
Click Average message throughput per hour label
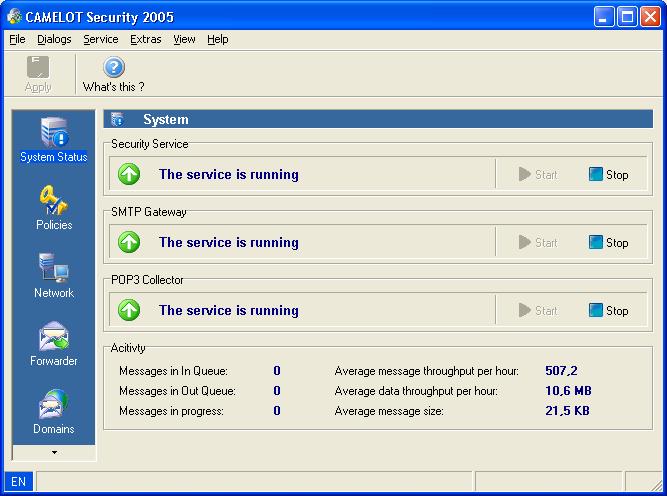point(427,371)
